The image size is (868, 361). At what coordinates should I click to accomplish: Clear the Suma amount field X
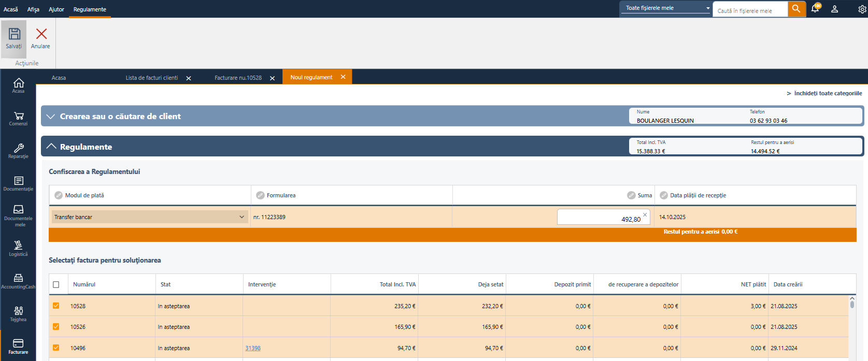[x=645, y=214]
